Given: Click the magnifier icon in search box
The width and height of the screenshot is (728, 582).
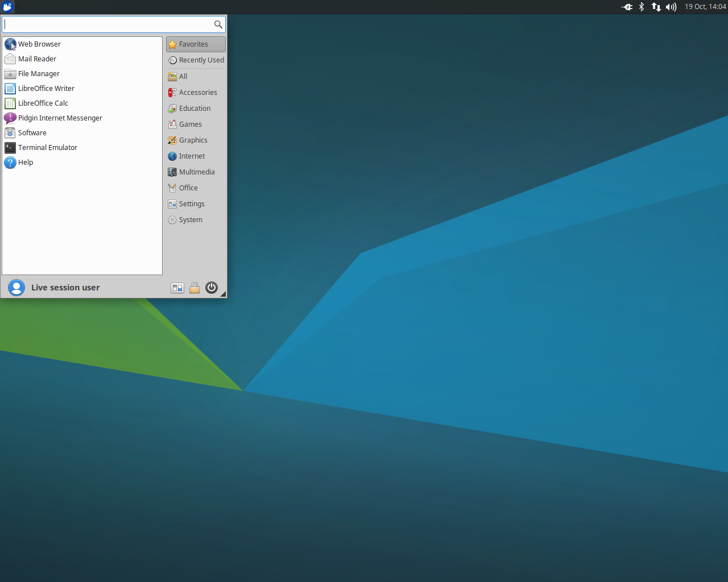Looking at the screenshot, I should 218,24.
